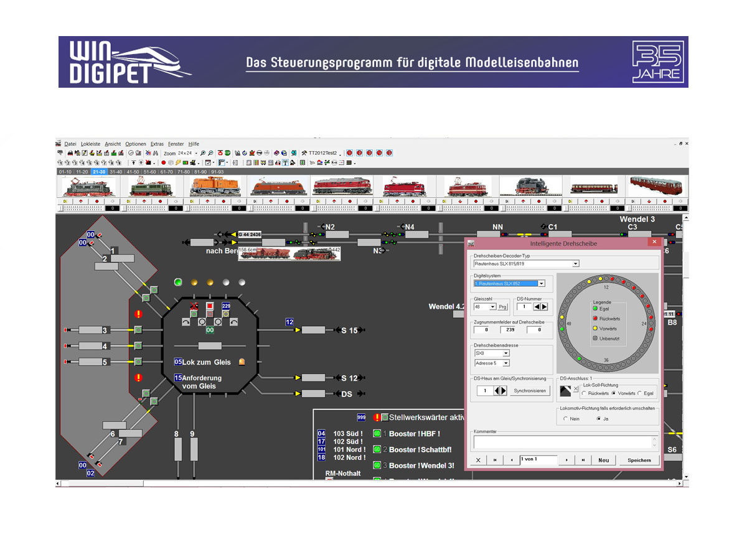This screenshot has width=747, height=560.
Task: Click the red record dot toolbar icon
Action: coord(163,163)
